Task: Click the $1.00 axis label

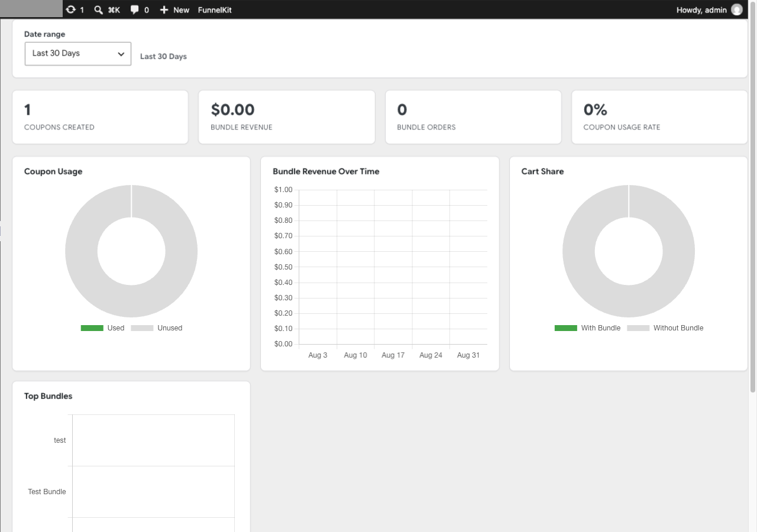Action: [283, 190]
